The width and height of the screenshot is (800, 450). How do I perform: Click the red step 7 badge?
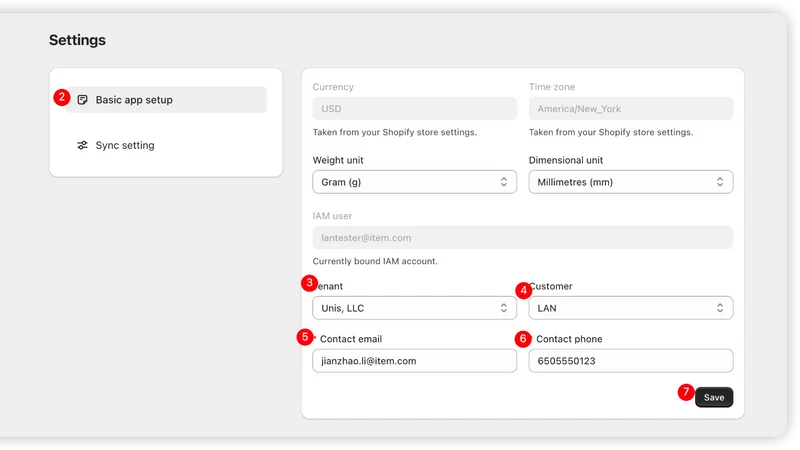[686, 392]
